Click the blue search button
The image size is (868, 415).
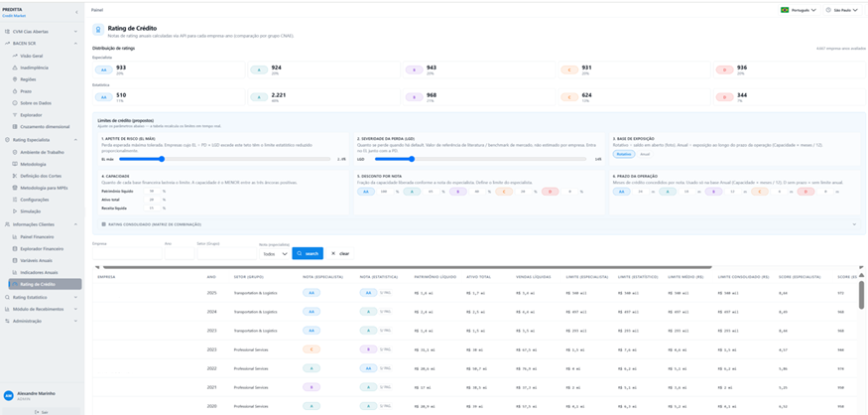pyautogui.click(x=308, y=253)
